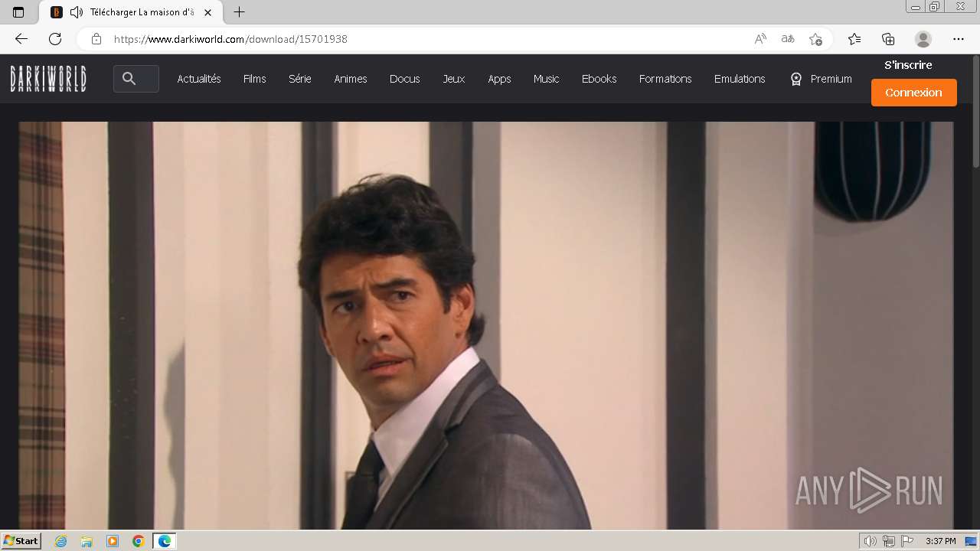This screenshot has width=980, height=551.
Task: Open the Action Center flag icon
Action: coord(906,541)
